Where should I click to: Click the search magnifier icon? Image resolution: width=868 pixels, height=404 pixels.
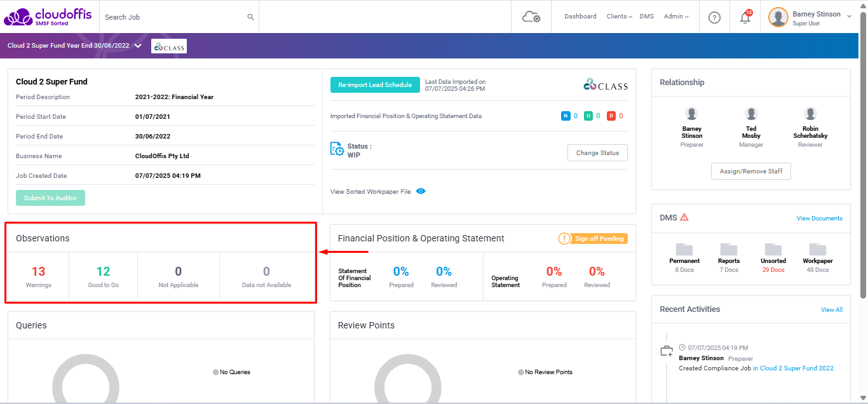[250, 17]
